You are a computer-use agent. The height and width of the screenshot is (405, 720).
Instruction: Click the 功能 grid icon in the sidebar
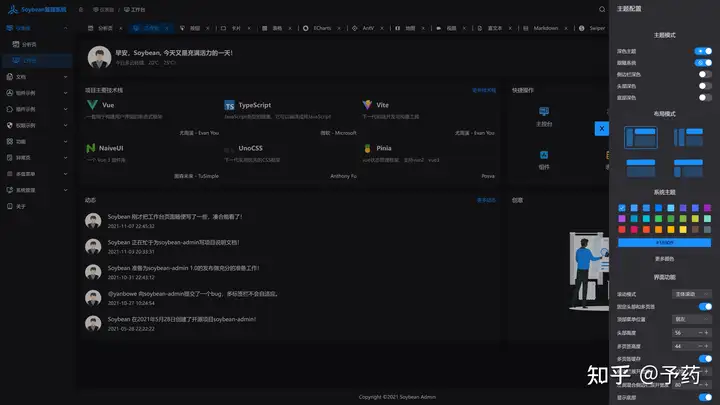[10, 141]
